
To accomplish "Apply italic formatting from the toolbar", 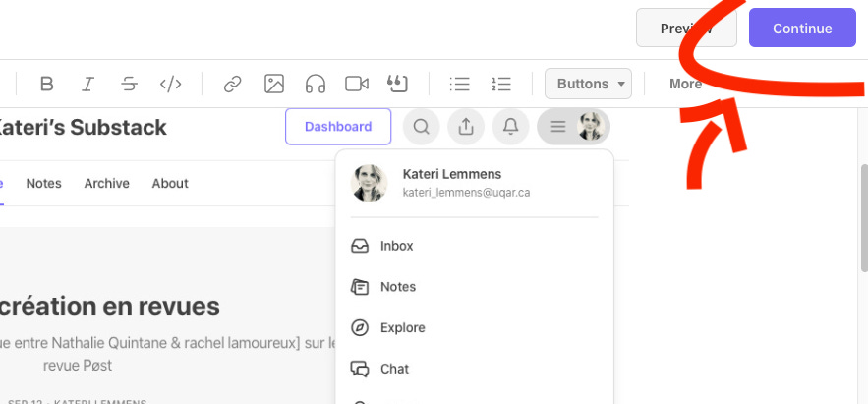I will pos(87,85).
